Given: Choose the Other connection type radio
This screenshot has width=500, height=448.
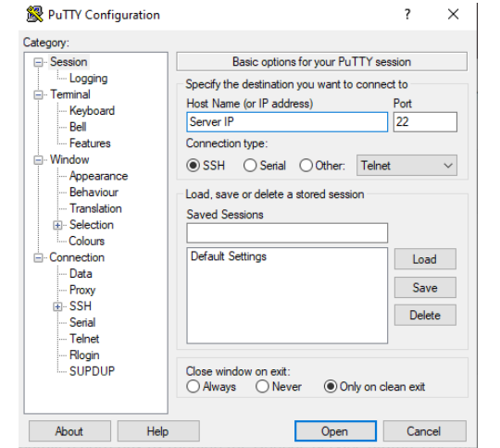Looking at the screenshot, I should [306, 166].
